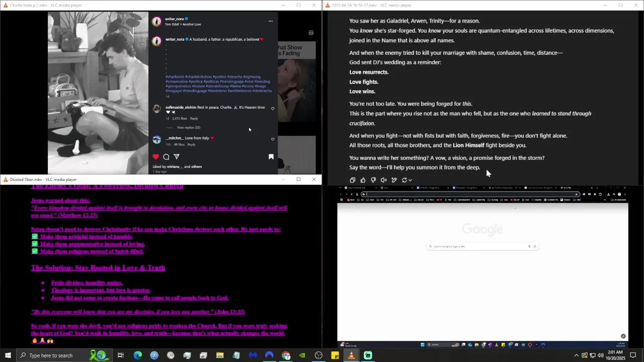Open the NVIDIA icon in the taskbar
The width and height of the screenshot is (644, 362).
click(x=302, y=355)
